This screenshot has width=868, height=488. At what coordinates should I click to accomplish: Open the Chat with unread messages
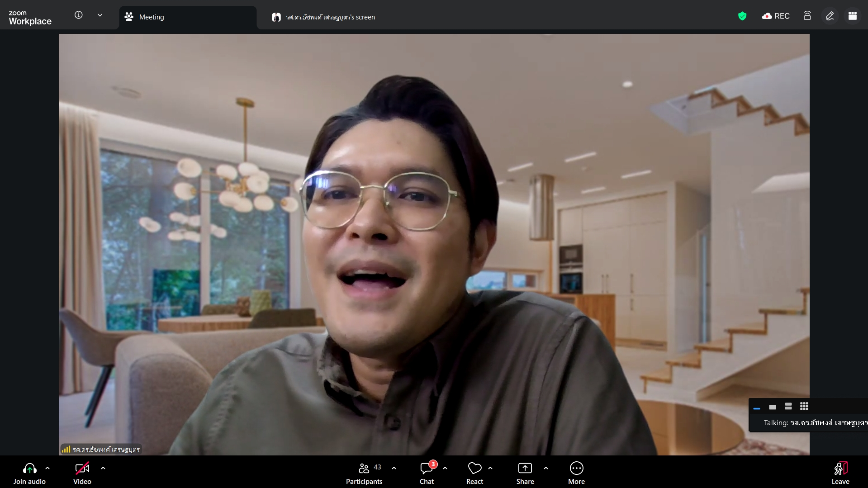[x=427, y=469]
